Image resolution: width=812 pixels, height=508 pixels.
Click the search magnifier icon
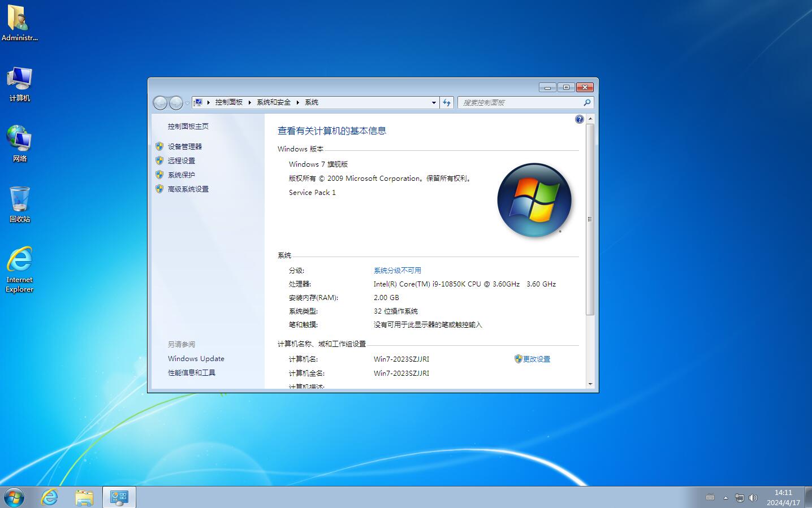[x=587, y=102]
